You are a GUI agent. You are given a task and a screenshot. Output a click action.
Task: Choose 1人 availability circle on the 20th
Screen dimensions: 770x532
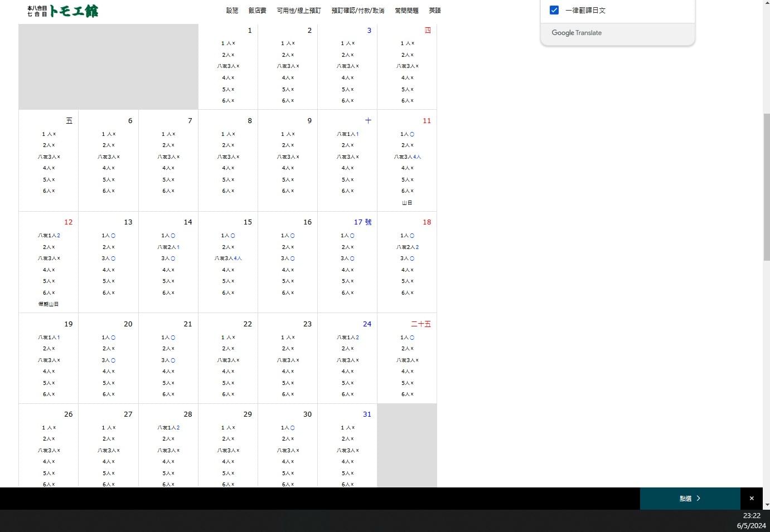(113, 338)
